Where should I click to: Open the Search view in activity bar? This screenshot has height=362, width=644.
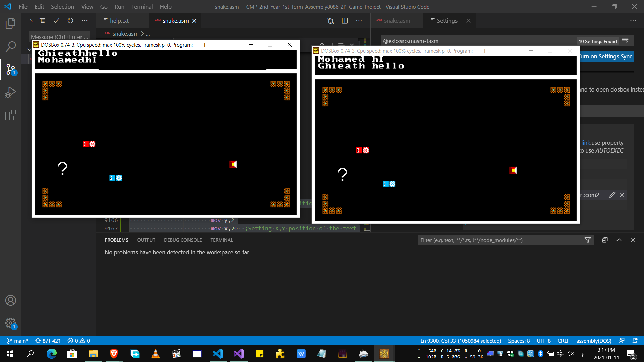pyautogui.click(x=10, y=46)
